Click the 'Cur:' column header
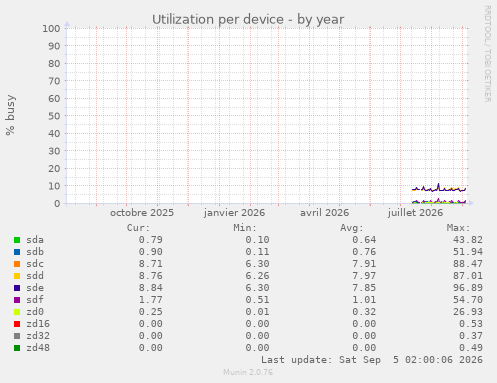Screen dimensions: 497x383 click(x=138, y=228)
